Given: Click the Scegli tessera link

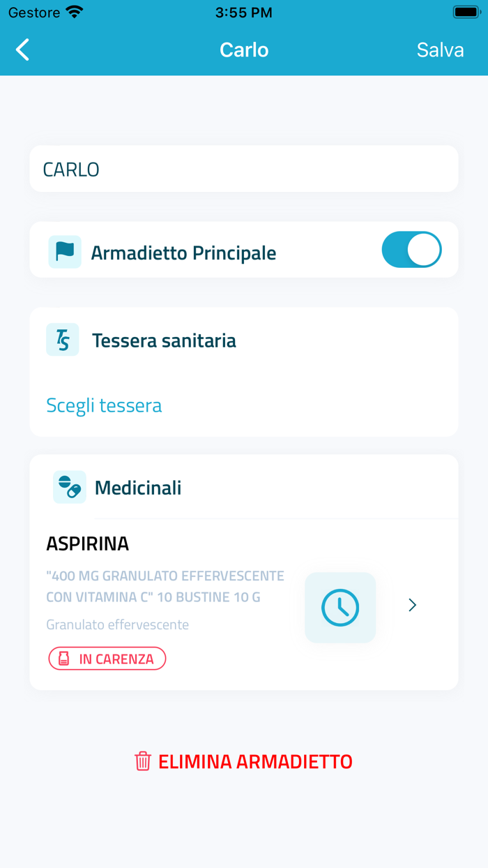Looking at the screenshot, I should point(103,405).
